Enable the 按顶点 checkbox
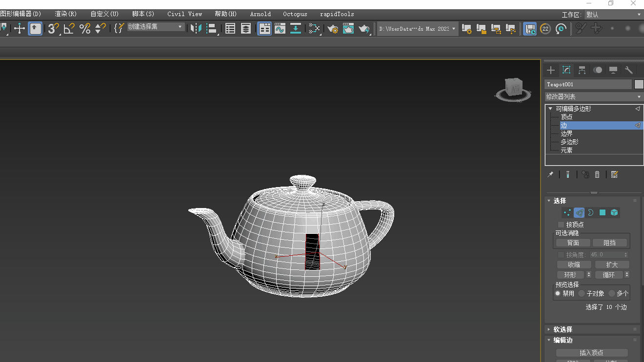644x362 pixels. point(561,225)
